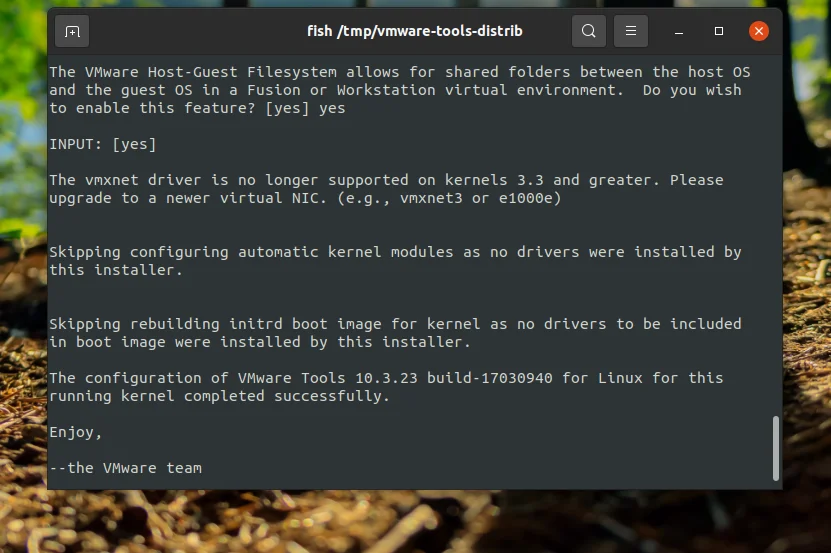Click the word 'e1000e)' in the output

pyautogui.click(x=529, y=198)
